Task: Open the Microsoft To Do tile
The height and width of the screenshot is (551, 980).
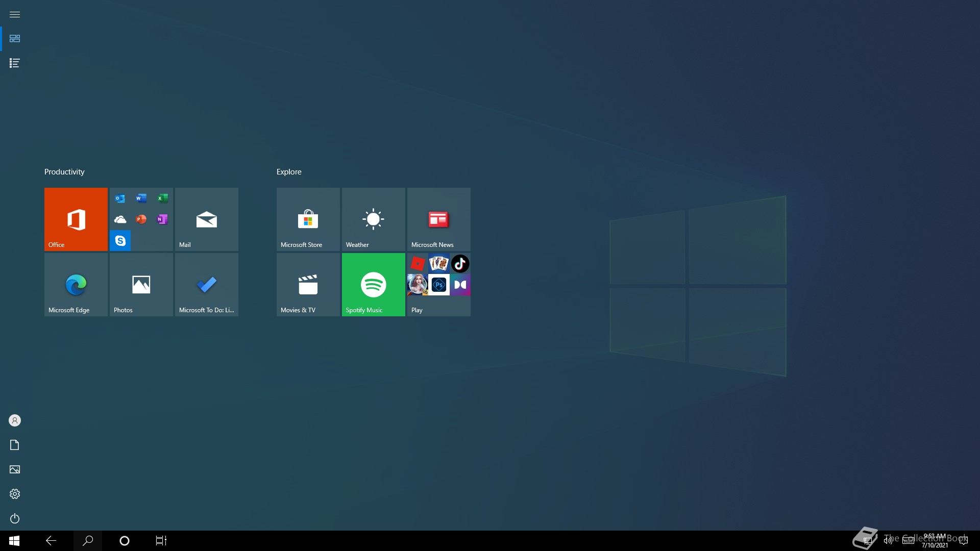Action: tap(207, 285)
